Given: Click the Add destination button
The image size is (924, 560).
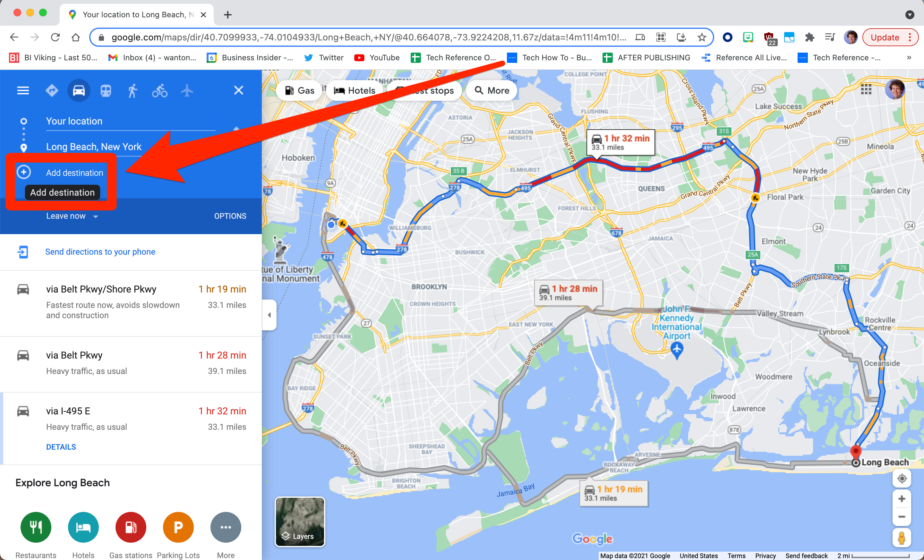Looking at the screenshot, I should (74, 172).
